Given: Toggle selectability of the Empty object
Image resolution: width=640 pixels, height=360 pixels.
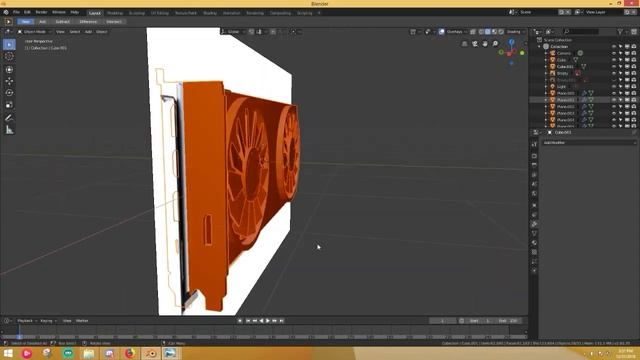Looking at the screenshot, I should 620,73.
